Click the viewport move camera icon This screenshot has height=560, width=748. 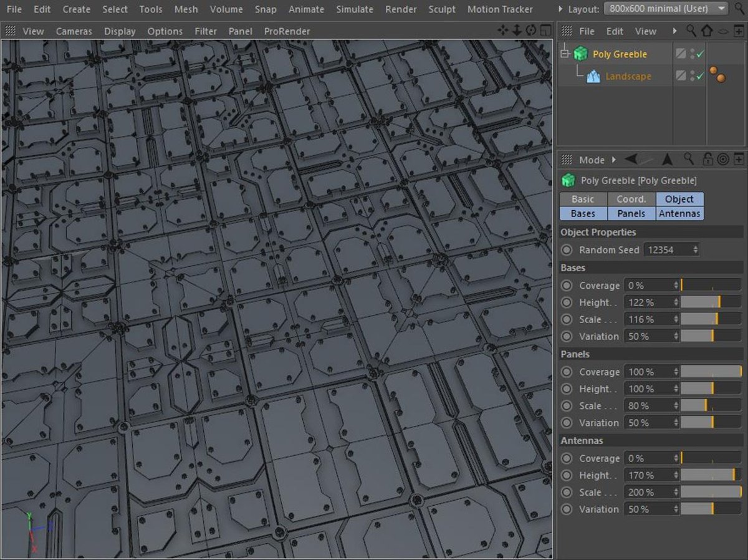point(503,31)
